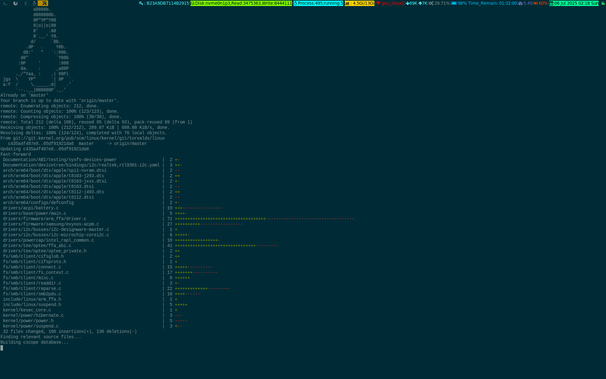Click the tray icon at far right
606x379 pixels.
pyautogui.click(x=603, y=3)
